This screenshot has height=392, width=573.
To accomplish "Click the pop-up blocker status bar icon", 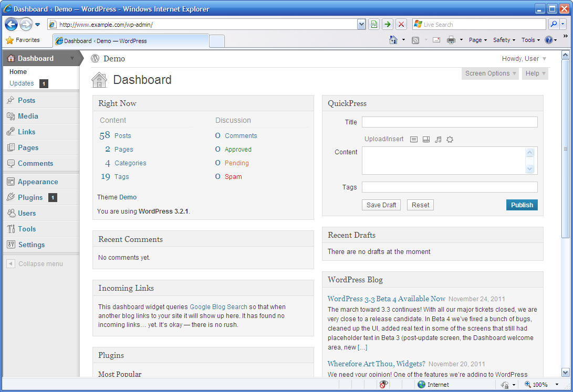I will tap(383, 384).
